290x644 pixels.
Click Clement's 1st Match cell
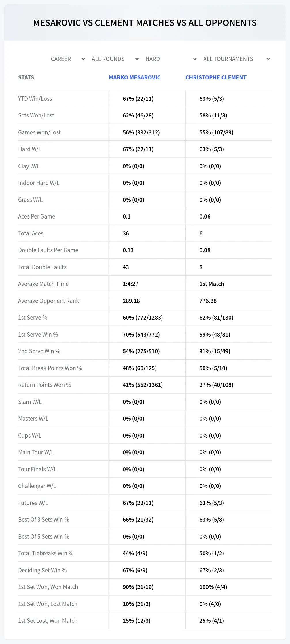pos(212,284)
